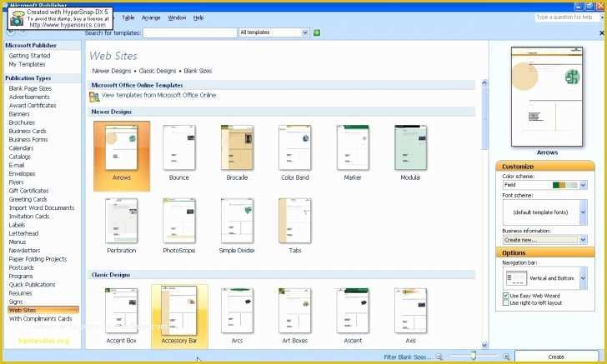Image resolution: width=607 pixels, height=364 pixels.
Task: Select Paper Folding Projects type
Action: point(38,259)
